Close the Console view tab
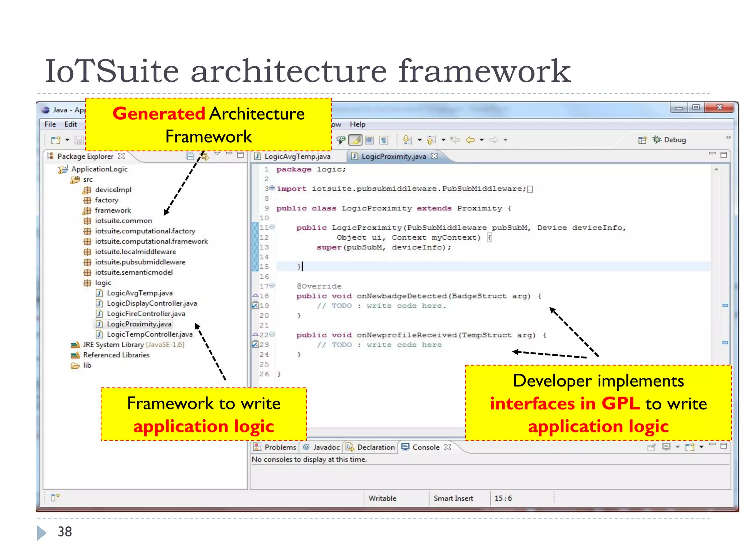The width and height of the screenshot is (747, 560). pyautogui.click(x=448, y=447)
